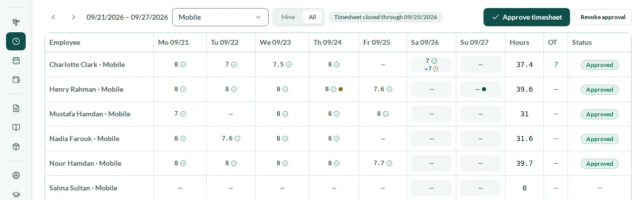Screen dimensions: 644x200
Task: Select employee Salma Sultan · Mobile
Action: click(x=83, y=188)
